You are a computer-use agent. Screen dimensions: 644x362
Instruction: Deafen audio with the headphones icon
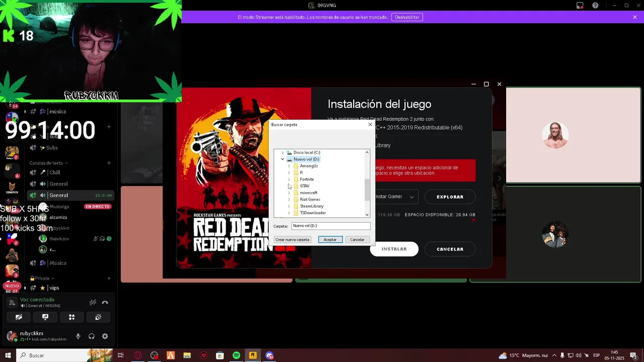point(92,336)
